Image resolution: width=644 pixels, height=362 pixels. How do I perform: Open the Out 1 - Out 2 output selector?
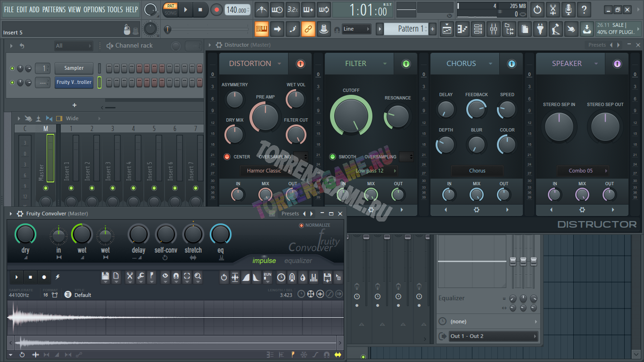click(488, 336)
